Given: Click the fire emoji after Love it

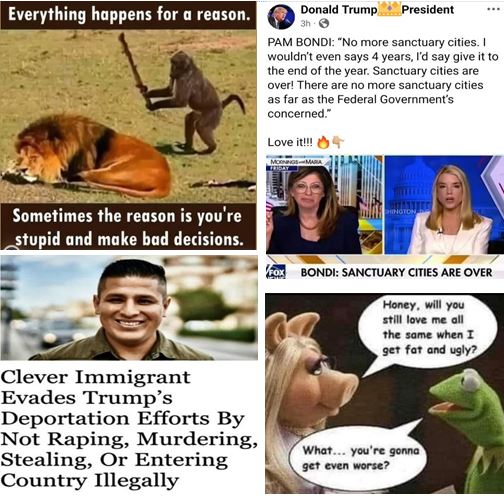Looking at the screenshot, I should 323,142.
